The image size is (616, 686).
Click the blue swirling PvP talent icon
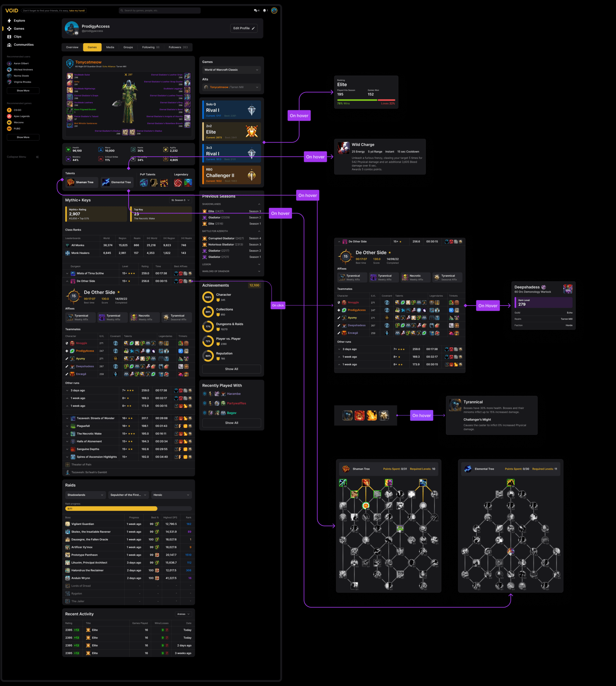pyautogui.click(x=144, y=183)
